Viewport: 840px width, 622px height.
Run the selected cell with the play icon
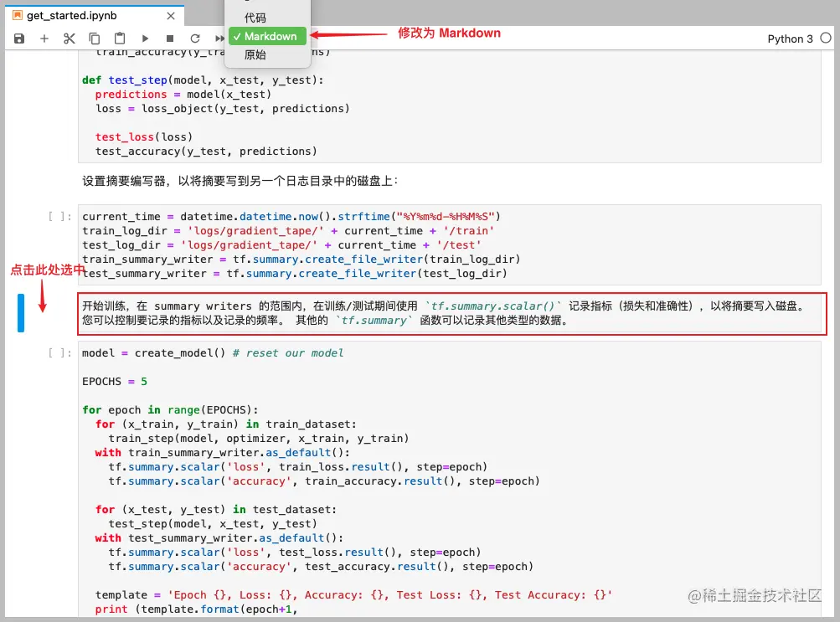pyautogui.click(x=145, y=39)
